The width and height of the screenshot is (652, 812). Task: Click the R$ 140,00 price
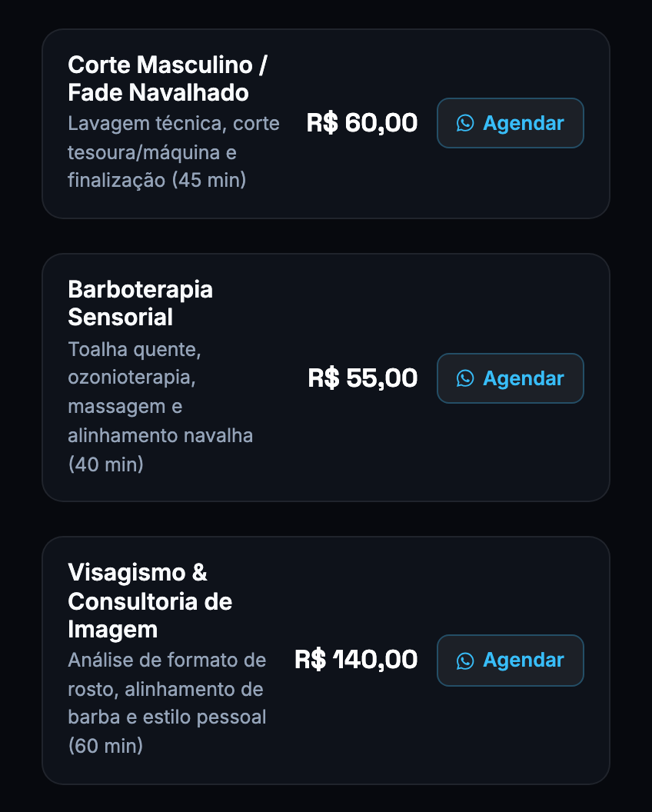point(356,660)
